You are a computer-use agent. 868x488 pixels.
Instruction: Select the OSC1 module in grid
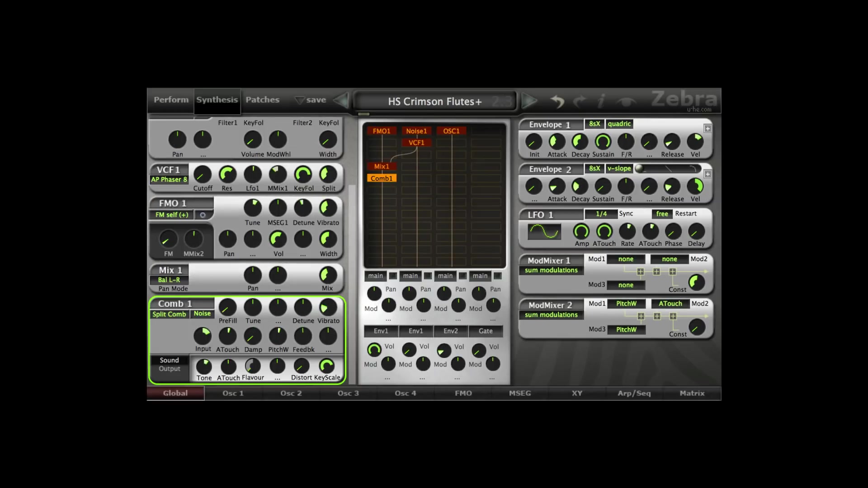point(451,131)
